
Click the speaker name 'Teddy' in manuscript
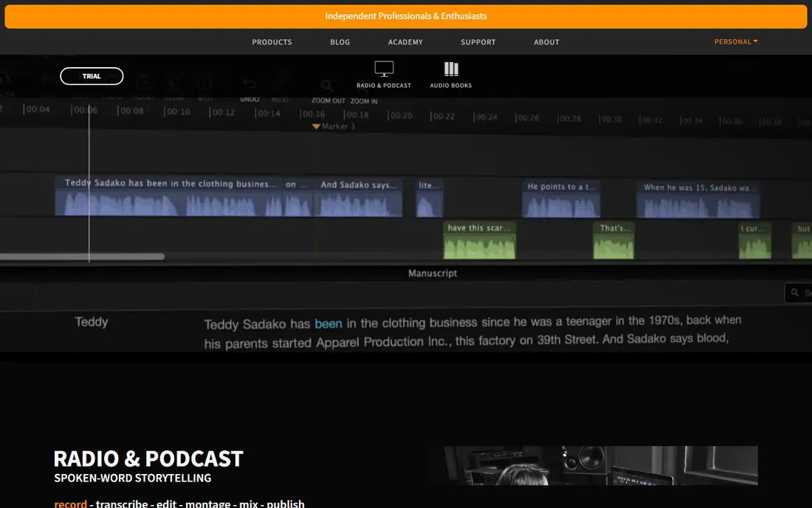click(92, 322)
